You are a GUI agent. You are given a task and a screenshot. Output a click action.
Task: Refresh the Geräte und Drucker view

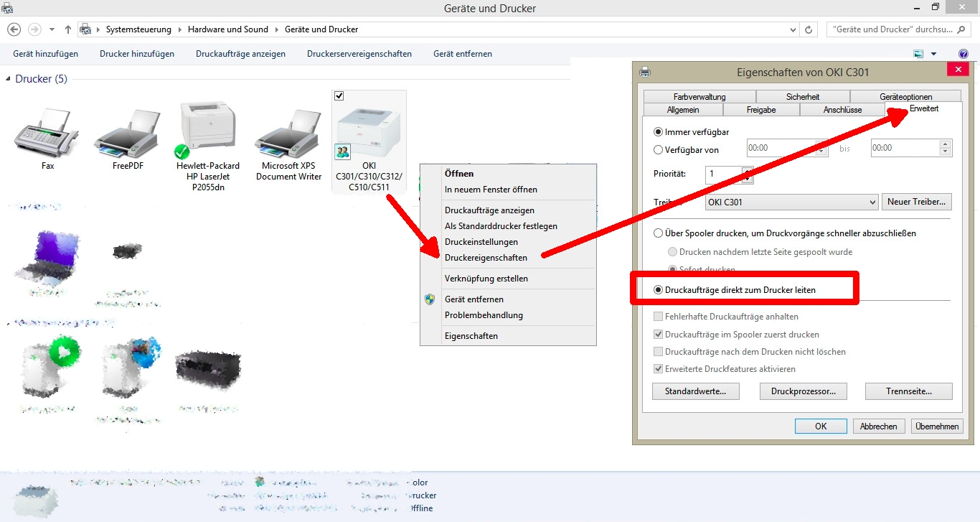(x=809, y=29)
